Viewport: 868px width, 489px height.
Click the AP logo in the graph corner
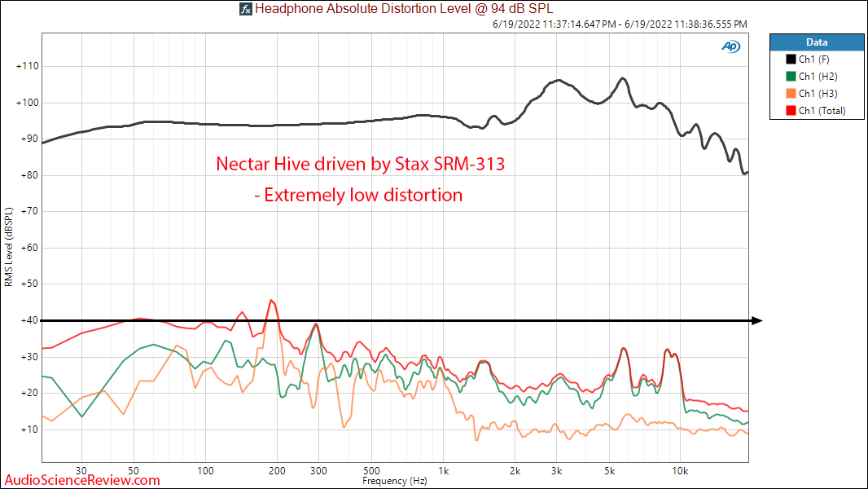(730, 46)
